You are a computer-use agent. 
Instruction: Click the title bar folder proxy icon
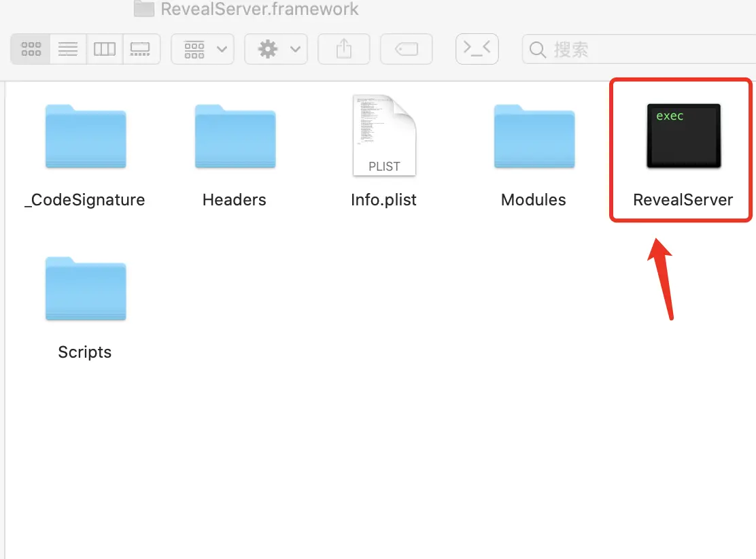[x=143, y=8]
